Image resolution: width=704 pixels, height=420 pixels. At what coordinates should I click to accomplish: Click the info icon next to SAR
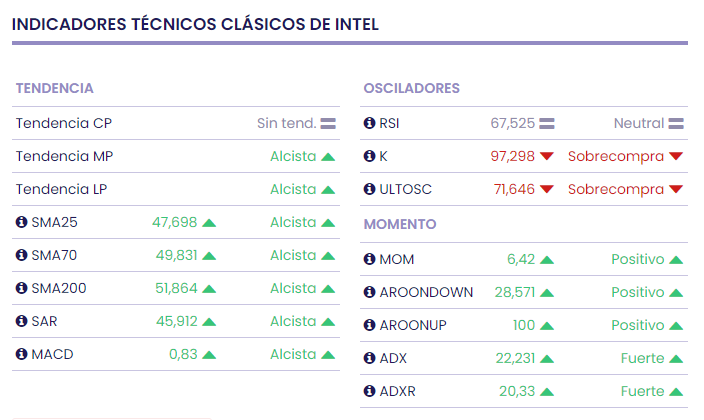click(21, 321)
